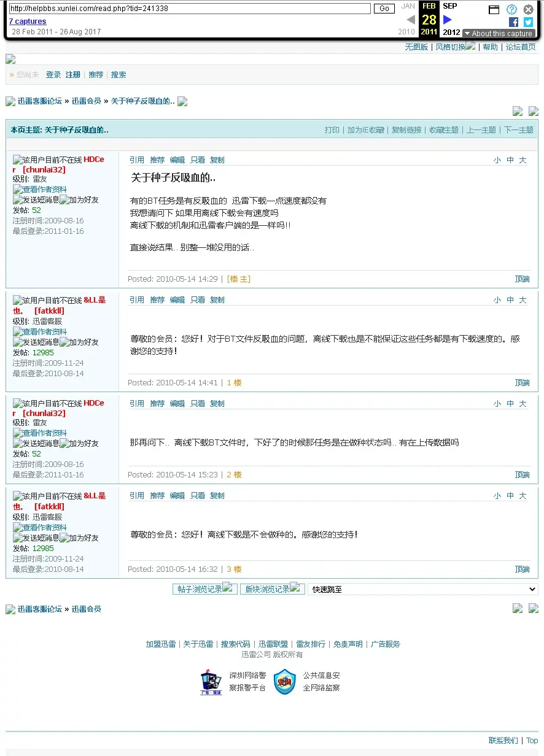The width and height of the screenshot is (544, 756).
Task: Click the public information security shield icon
Action: pos(284,682)
